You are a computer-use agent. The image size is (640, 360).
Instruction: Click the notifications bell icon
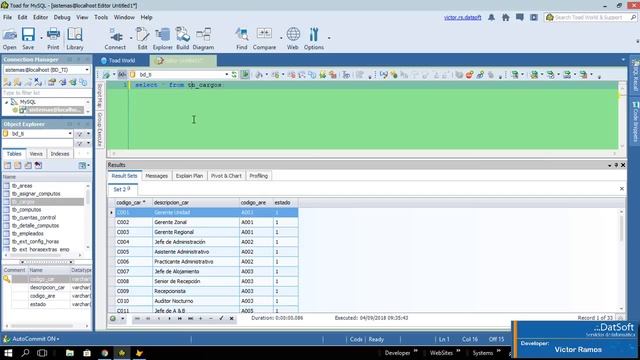[x=491, y=18]
